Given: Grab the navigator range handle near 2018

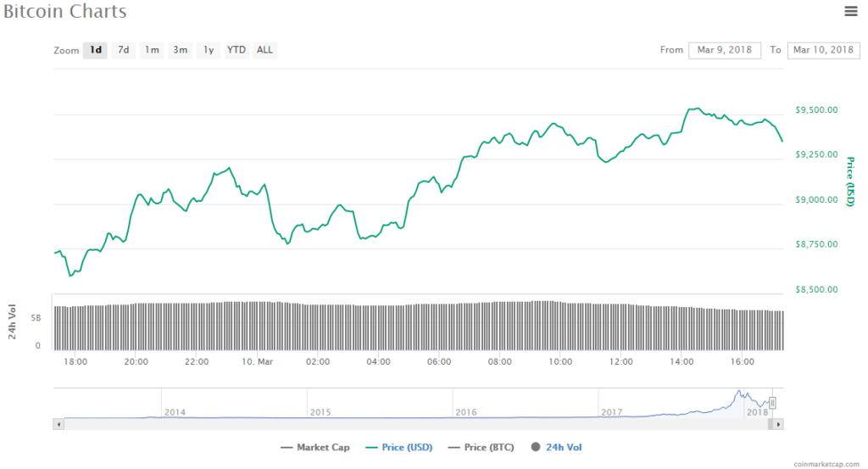Looking at the screenshot, I should [x=772, y=403].
